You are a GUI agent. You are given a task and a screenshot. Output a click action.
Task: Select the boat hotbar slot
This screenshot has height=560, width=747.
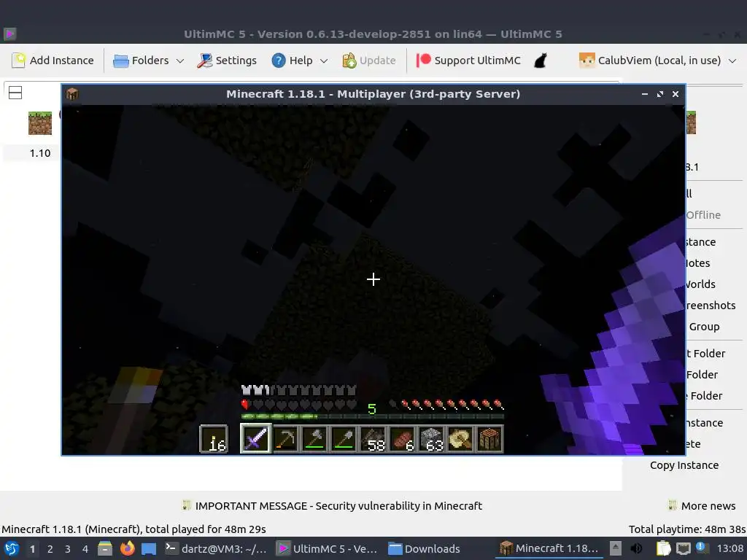460,438
